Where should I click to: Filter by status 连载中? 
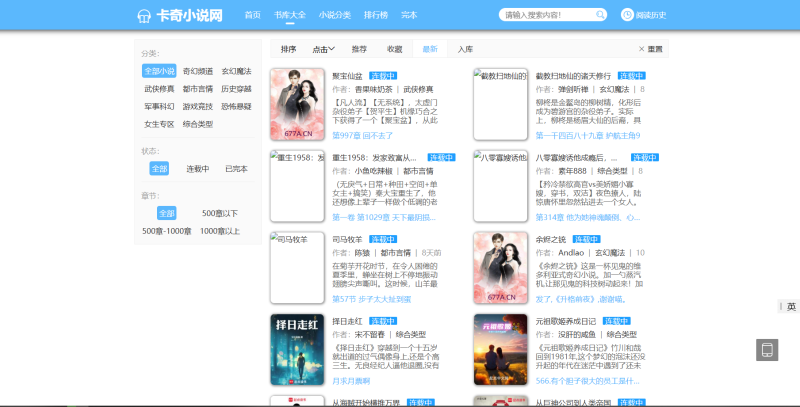pyautogui.click(x=198, y=169)
